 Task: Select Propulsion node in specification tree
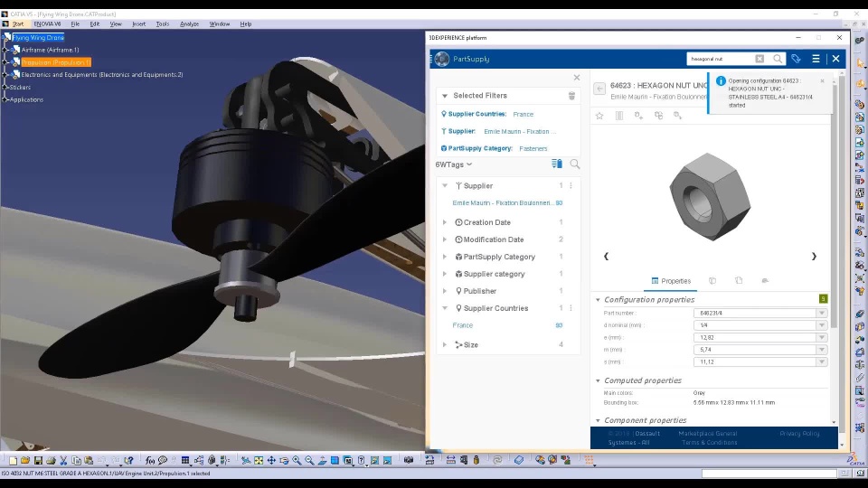pyautogui.click(x=55, y=62)
